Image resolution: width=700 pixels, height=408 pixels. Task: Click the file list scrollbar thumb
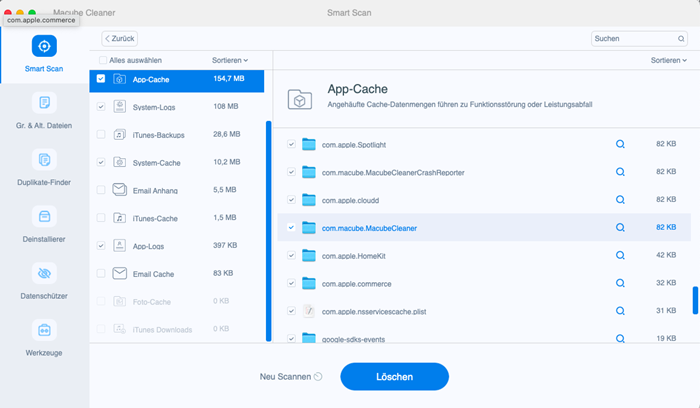[x=695, y=300]
